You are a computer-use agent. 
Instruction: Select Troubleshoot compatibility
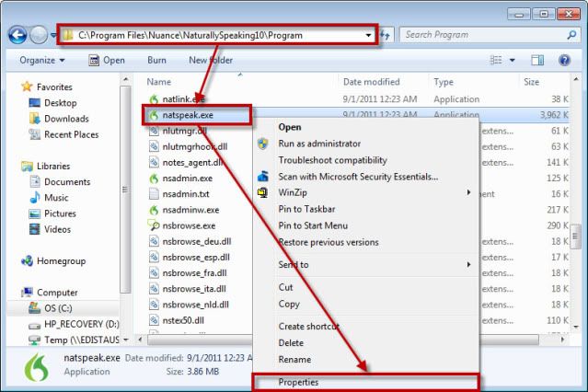coord(332,160)
